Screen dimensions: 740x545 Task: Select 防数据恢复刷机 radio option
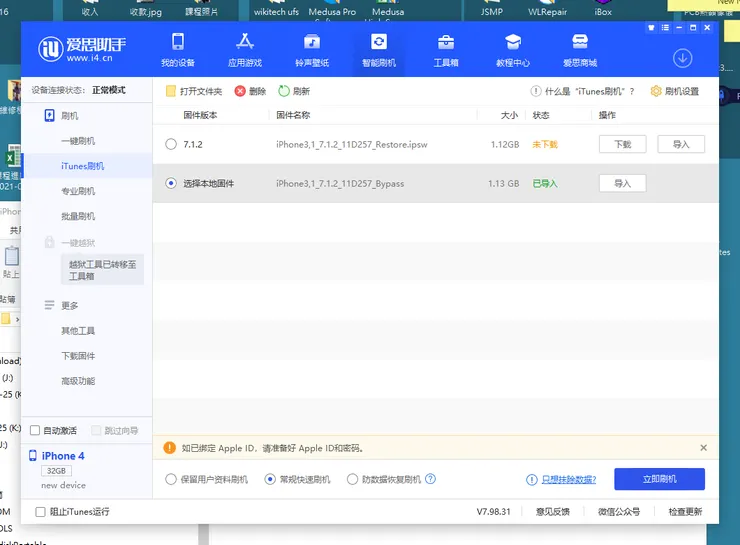[x=352, y=479]
